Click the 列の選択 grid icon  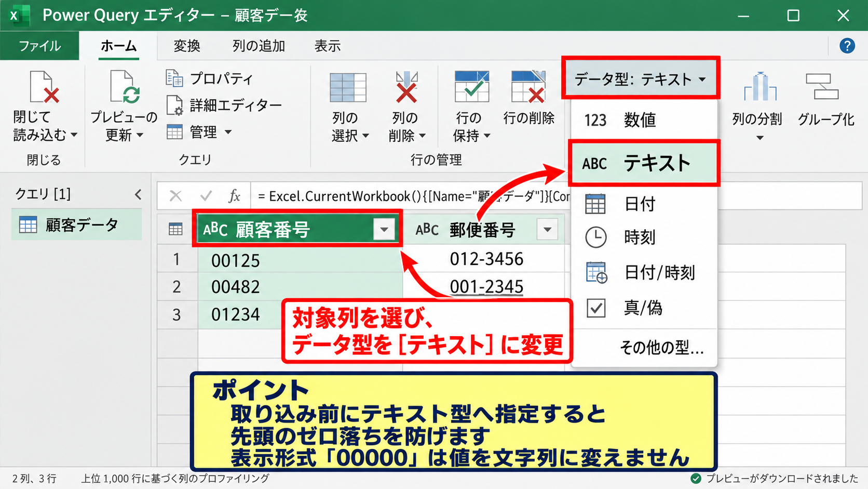tap(348, 87)
